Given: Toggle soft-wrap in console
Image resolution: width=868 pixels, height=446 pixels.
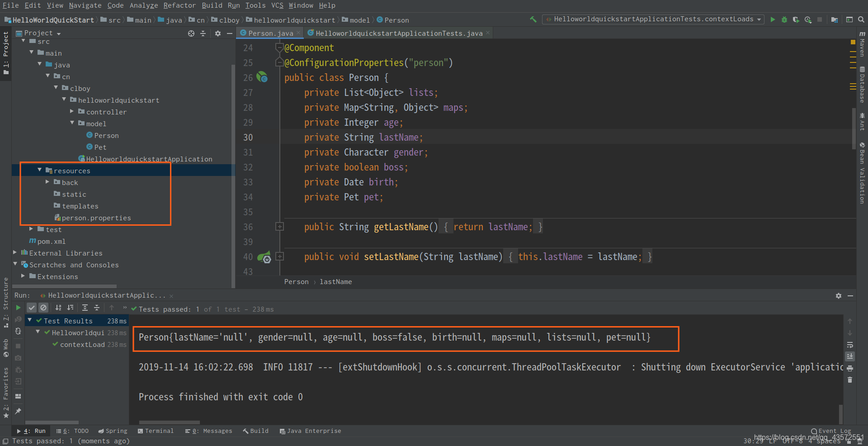Looking at the screenshot, I should pyautogui.click(x=850, y=345).
